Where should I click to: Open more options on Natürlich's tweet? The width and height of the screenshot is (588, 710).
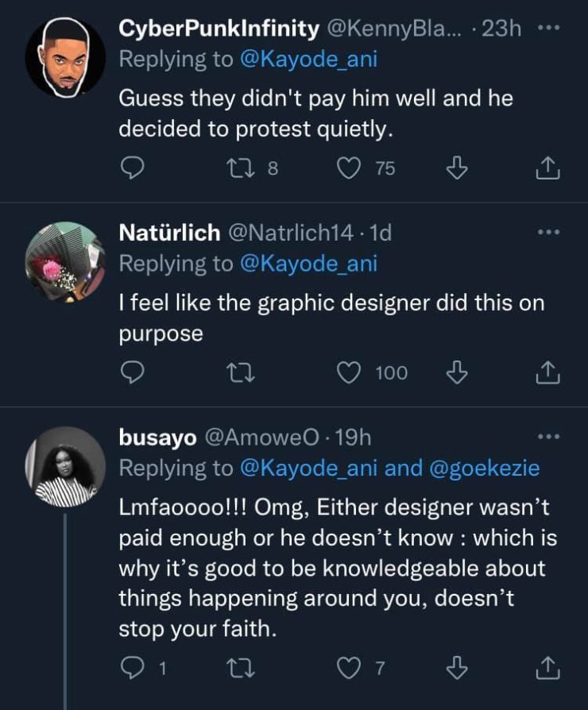click(550, 233)
